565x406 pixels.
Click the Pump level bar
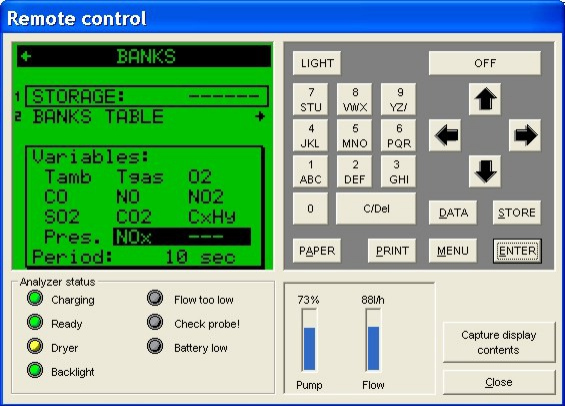coord(309,341)
